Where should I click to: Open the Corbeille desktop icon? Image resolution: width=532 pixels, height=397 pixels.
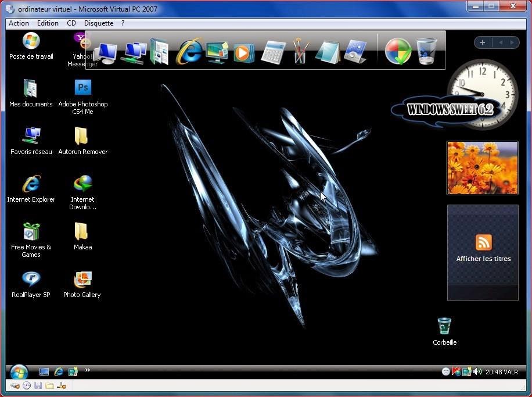(444, 331)
